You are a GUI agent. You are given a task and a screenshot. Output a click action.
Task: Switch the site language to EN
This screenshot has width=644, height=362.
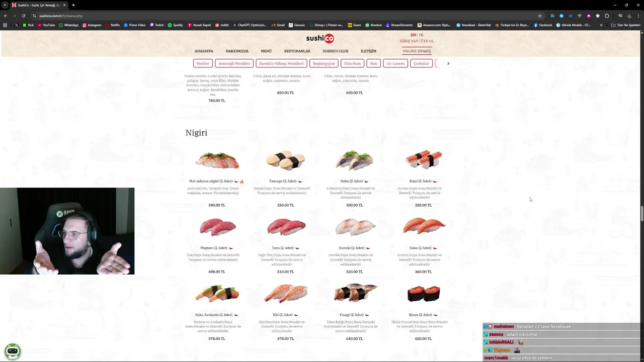click(413, 35)
